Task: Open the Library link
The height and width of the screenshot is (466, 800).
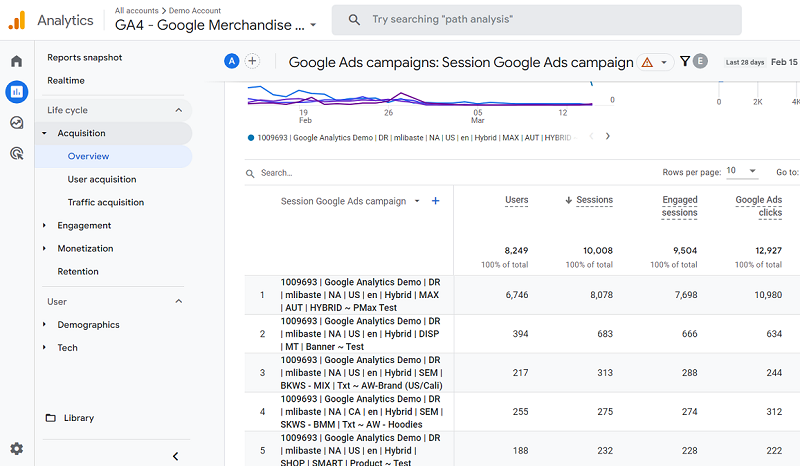Action: coord(79,418)
